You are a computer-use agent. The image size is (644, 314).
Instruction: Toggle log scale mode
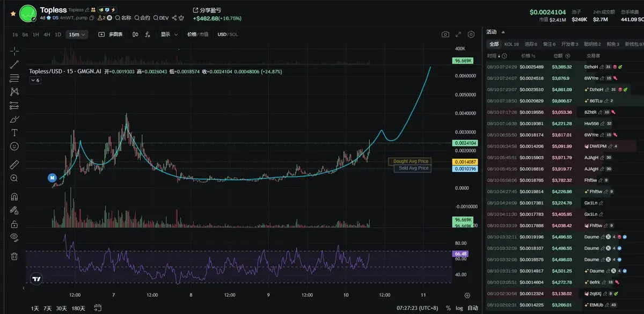(459, 308)
